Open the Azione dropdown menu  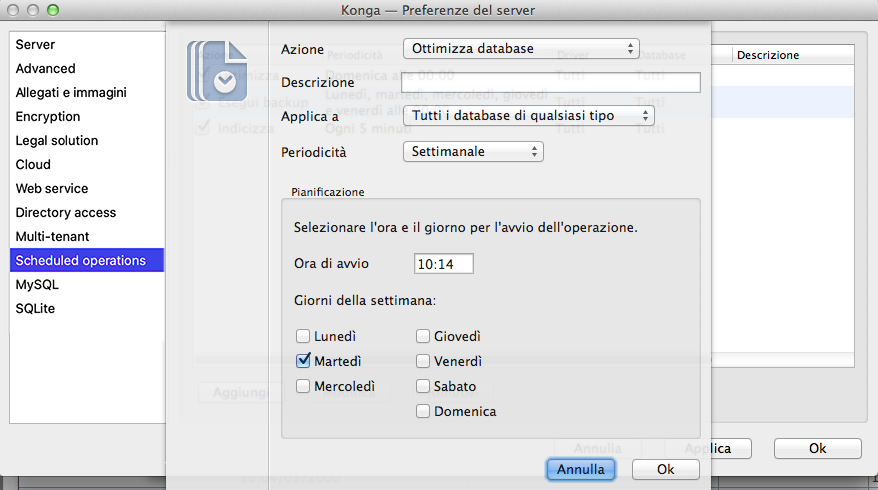tap(520, 48)
